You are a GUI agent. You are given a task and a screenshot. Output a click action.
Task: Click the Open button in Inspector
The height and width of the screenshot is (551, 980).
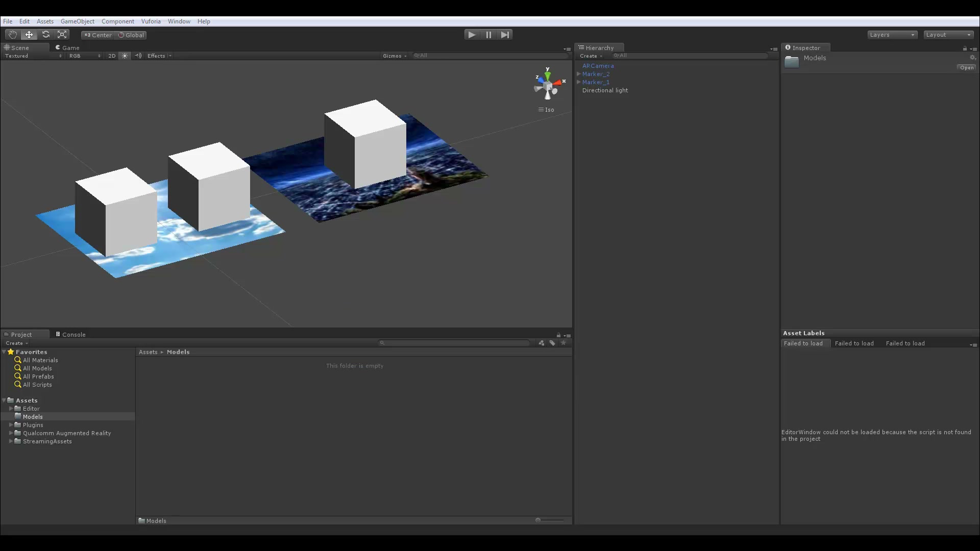[x=967, y=67]
